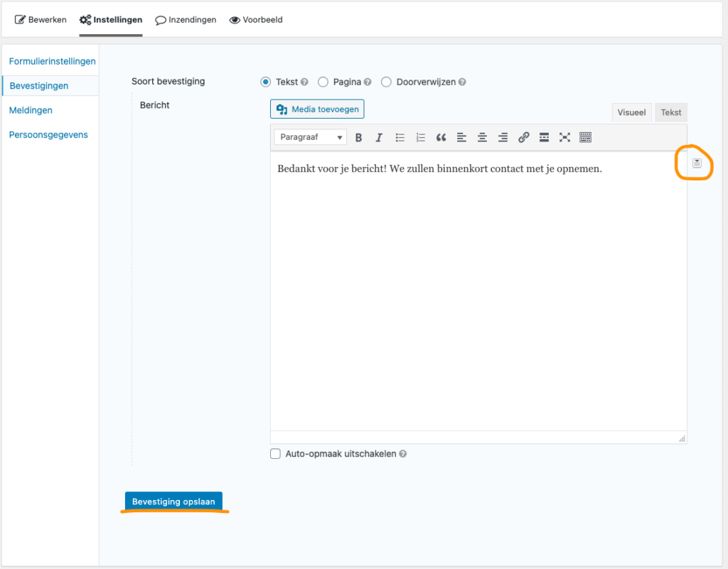
Task: Open the merge tags selector icon
Action: click(697, 163)
